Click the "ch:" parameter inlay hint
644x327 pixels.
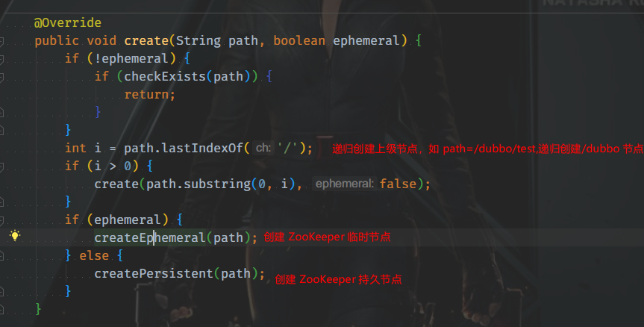point(263,148)
